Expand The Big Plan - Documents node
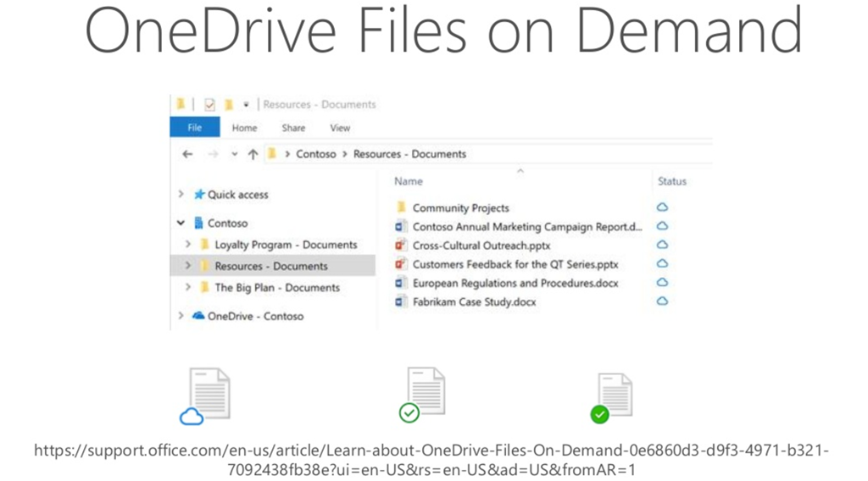The width and height of the screenshot is (868, 481). pyautogui.click(x=187, y=287)
